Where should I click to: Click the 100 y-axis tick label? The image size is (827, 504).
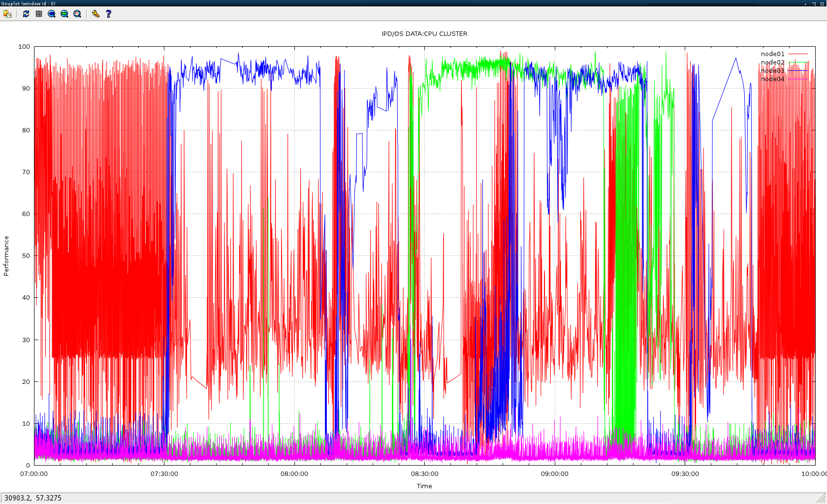pos(24,47)
